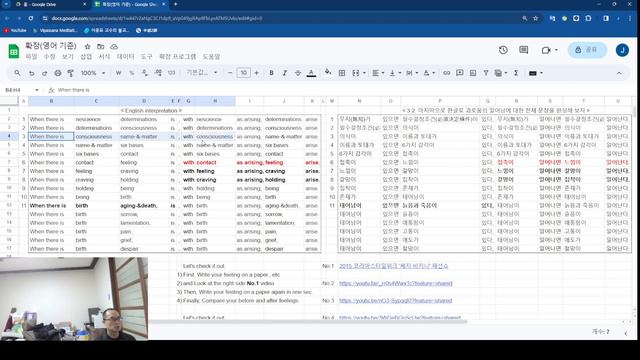This screenshot has width=640, height=360.
Task: Open the comments panel icon
Action: click(523, 50)
